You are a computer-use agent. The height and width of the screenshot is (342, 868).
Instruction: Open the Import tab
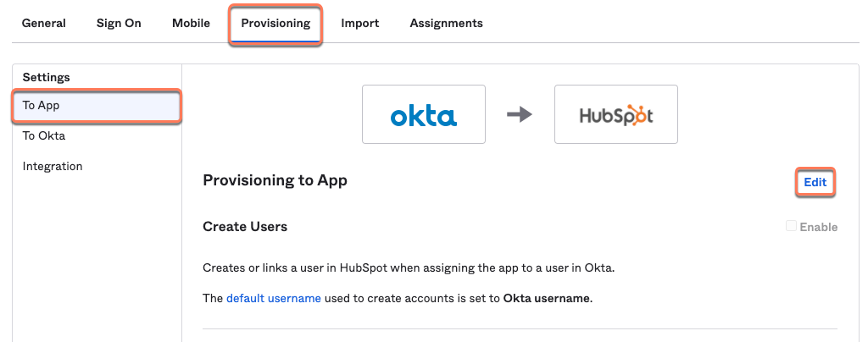click(x=359, y=23)
